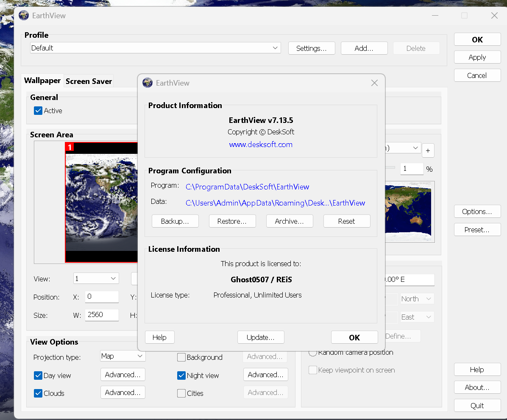Click the globe icon in the About dialog title
507x420 pixels.
148,83
